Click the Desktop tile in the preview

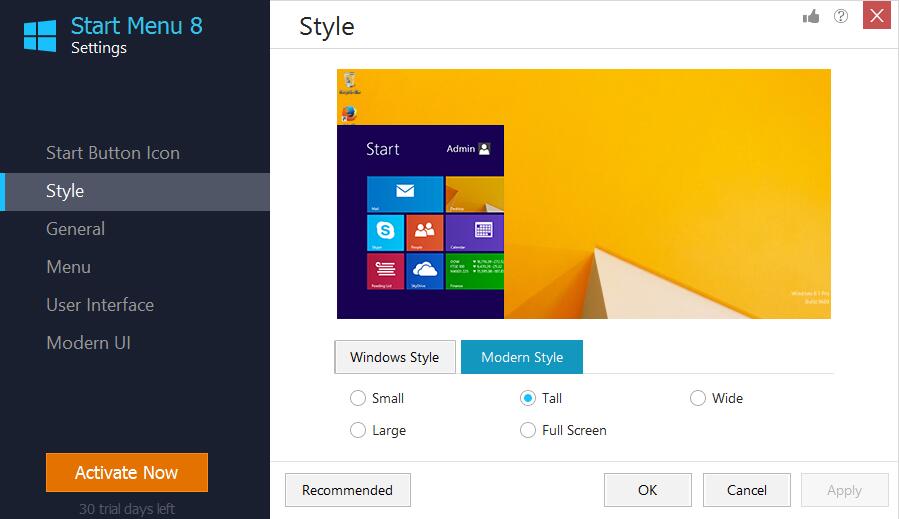coord(475,194)
